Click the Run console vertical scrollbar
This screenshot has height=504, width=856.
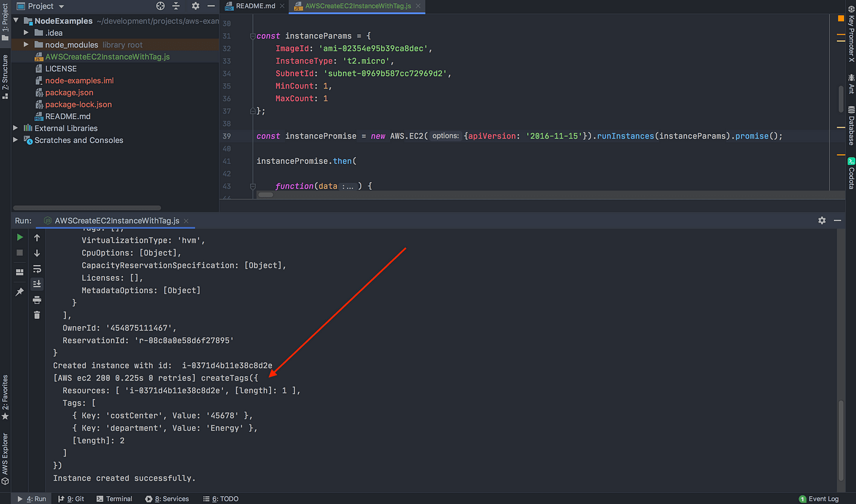coord(841,441)
